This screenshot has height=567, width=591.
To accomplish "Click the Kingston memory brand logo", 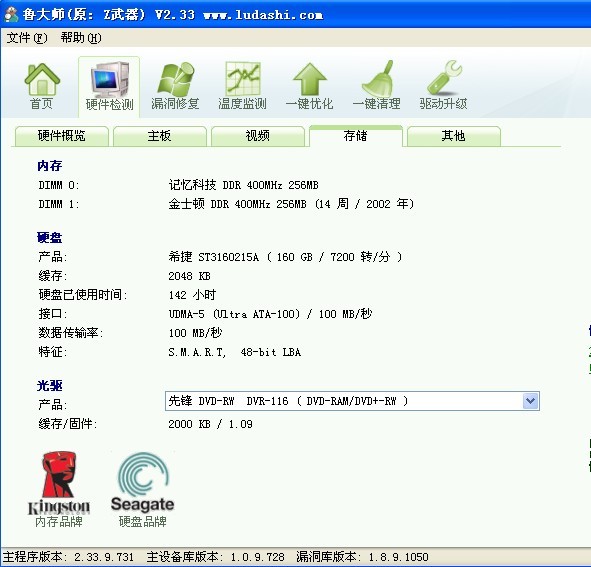I will 59,489.
